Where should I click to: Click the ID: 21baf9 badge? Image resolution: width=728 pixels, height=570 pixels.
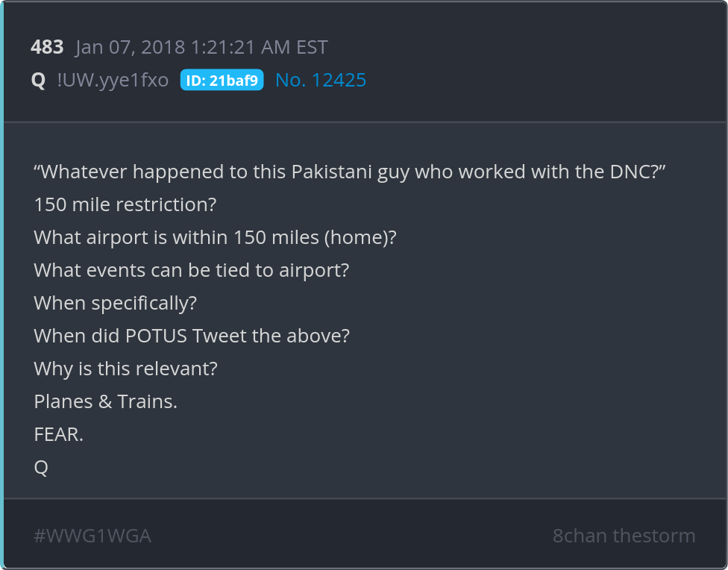[222, 81]
